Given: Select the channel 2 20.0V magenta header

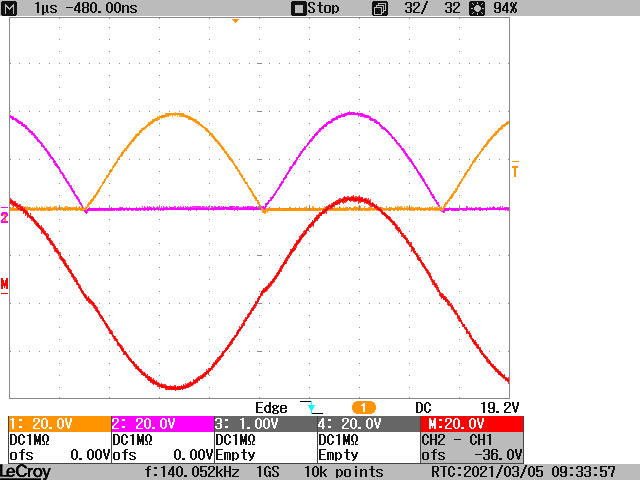Looking at the screenshot, I should tap(163, 424).
